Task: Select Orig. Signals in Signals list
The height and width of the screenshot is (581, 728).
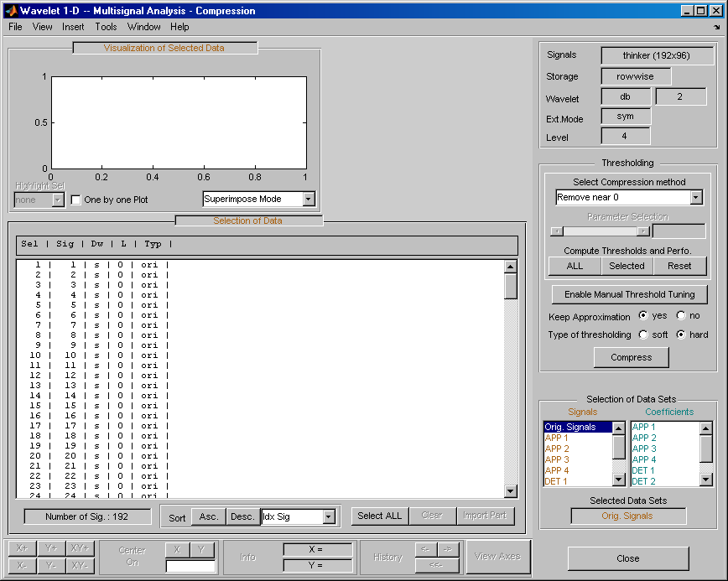Action: pyautogui.click(x=578, y=427)
